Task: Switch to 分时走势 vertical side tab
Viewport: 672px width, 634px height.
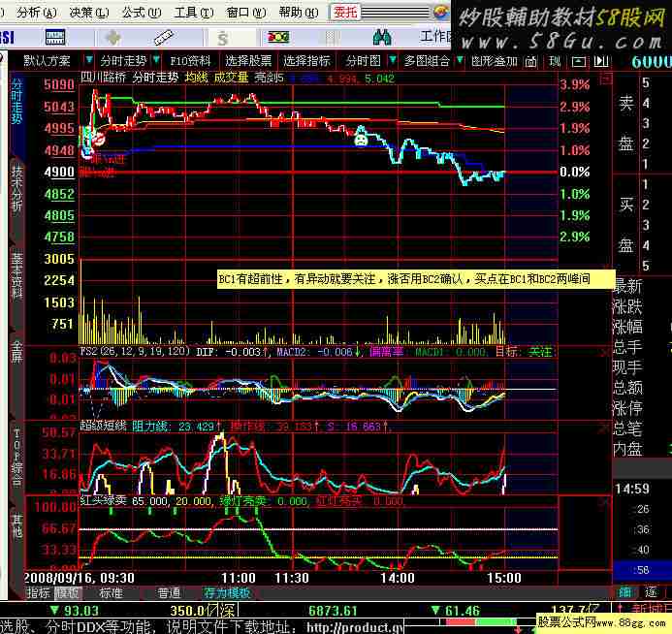Action: 16,101
